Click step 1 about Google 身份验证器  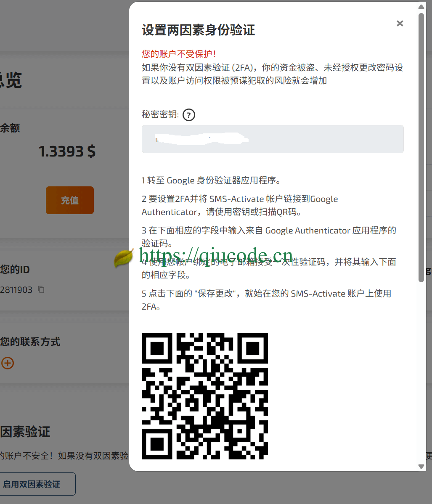coord(211,180)
